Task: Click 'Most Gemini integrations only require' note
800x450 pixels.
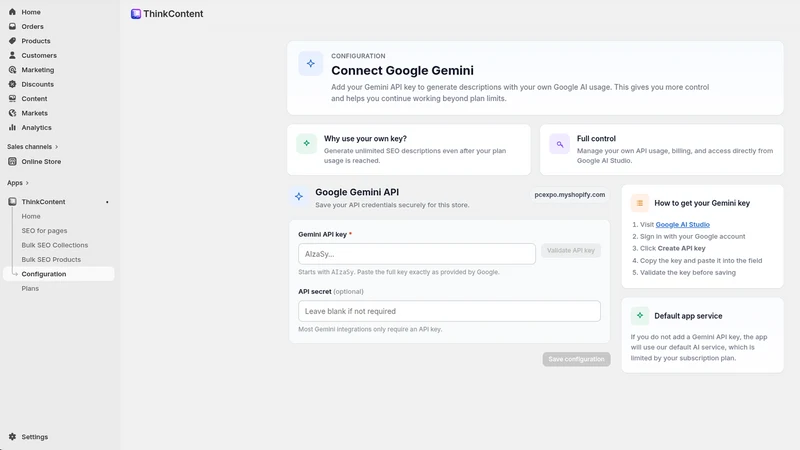Action: click(x=370, y=329)
